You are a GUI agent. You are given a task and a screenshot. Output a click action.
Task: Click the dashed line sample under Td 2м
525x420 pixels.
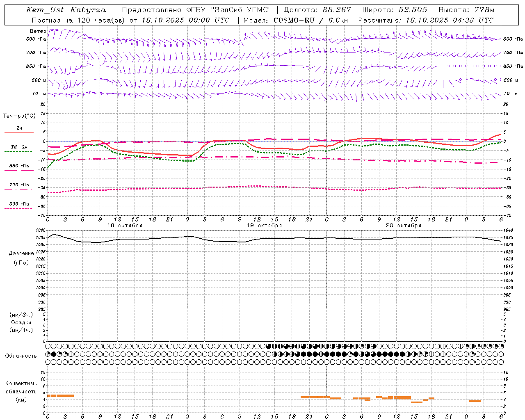[x=18, y=152]
